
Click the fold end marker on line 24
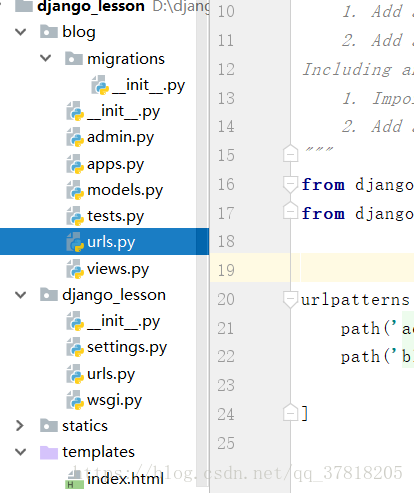(290, 412)
